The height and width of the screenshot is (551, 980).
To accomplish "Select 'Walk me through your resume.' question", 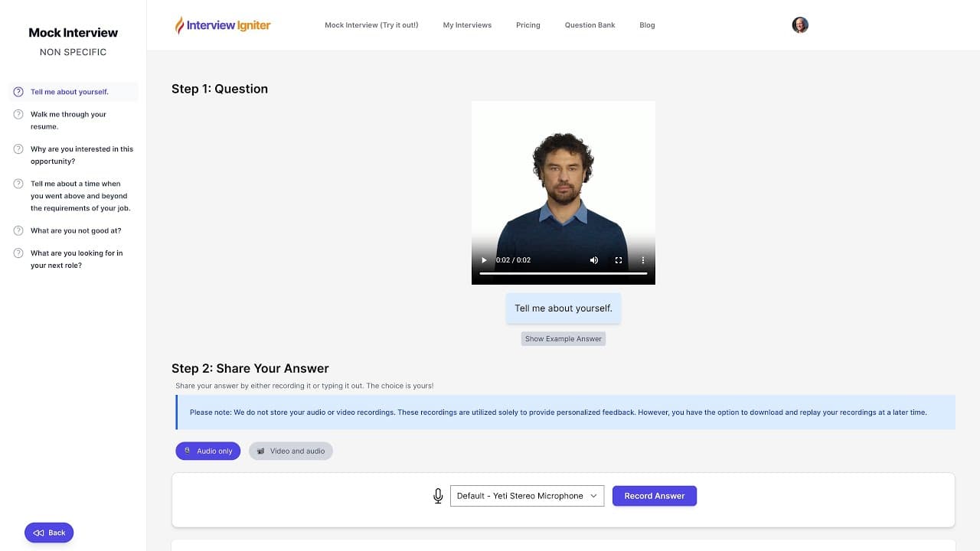I will click(x=73, y=120).
